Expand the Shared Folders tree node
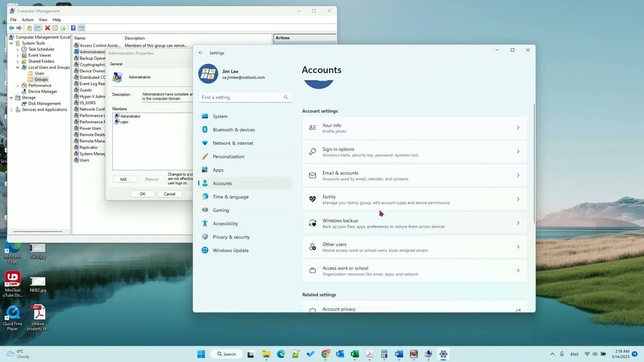This screenshot has height=362, width=644. click(x=18, y=61)
